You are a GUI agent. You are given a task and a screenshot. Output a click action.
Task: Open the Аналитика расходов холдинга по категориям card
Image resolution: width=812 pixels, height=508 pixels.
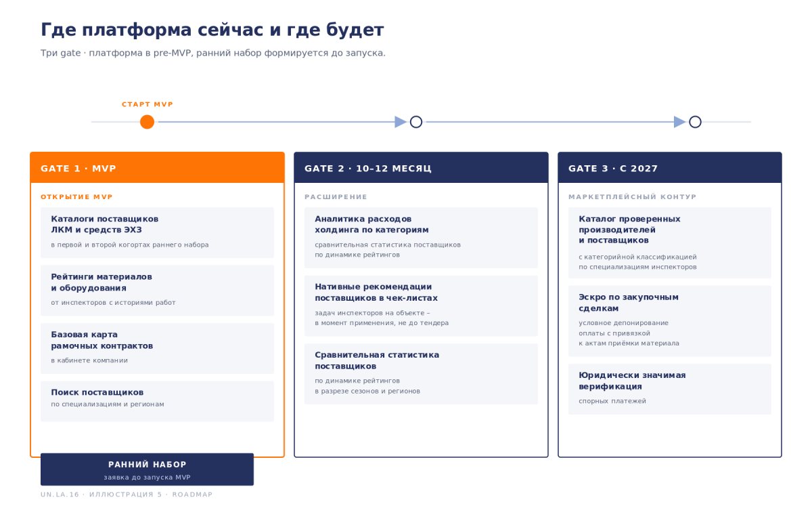(x=421, y=238)
